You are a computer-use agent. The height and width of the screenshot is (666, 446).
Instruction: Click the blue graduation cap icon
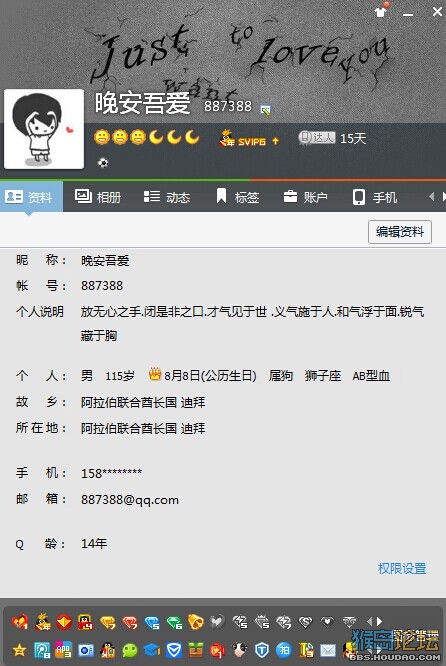[x=152, y=650]
